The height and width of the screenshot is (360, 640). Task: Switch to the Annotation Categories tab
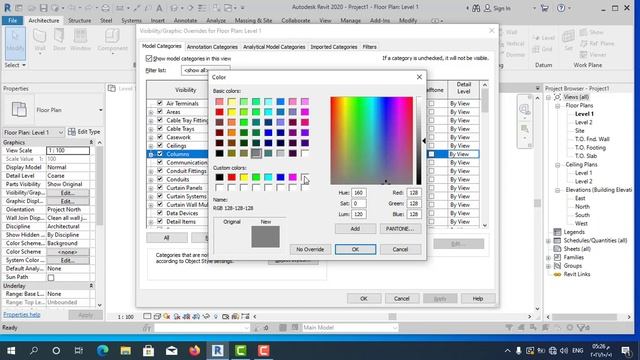(212, 47)
